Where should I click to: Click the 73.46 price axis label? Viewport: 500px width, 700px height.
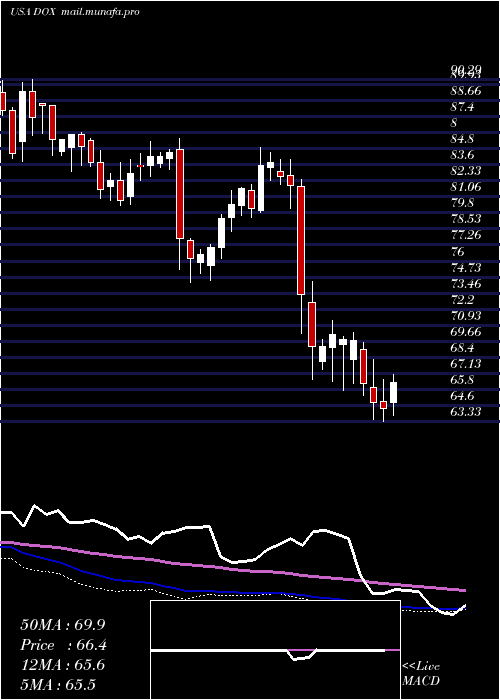(466, 284)
